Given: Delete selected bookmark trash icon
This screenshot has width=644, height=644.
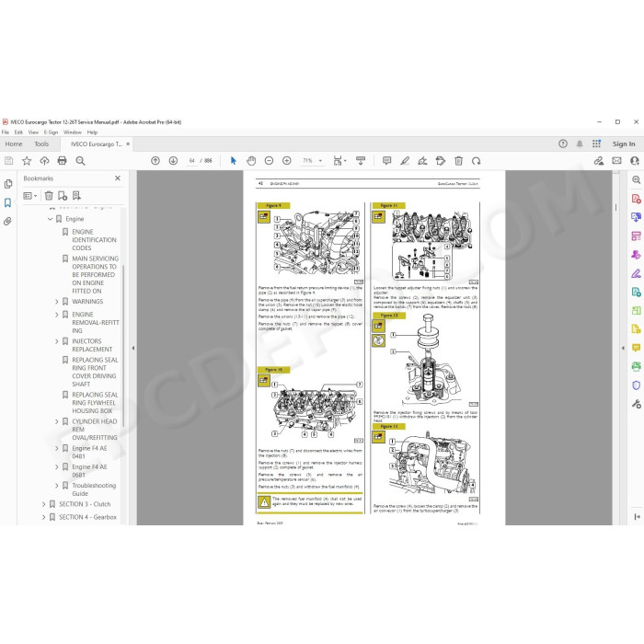Looking at the screenshot, I should click(x=49, y=195).
